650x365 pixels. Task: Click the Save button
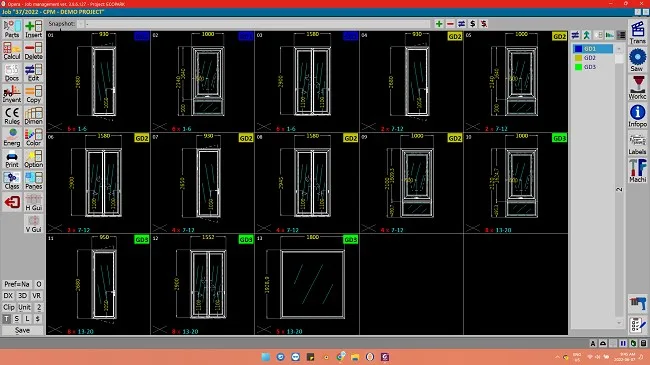point(22,331)
